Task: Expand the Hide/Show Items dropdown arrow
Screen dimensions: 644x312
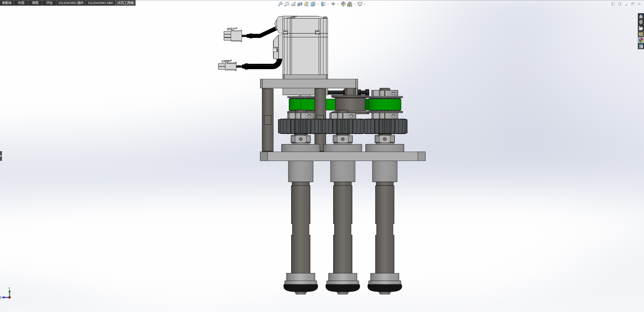Action: click(x=338, y=4)
